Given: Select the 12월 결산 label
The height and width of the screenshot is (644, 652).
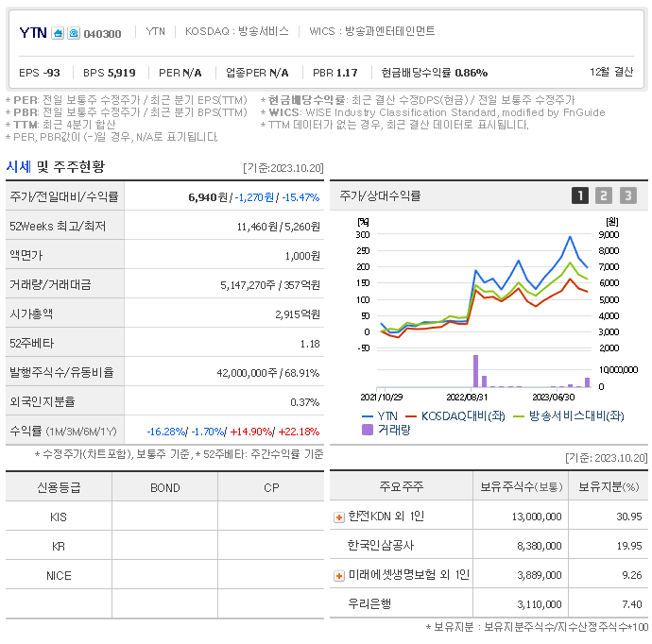Looking at the screenshot, I should [x=611, y=72].
